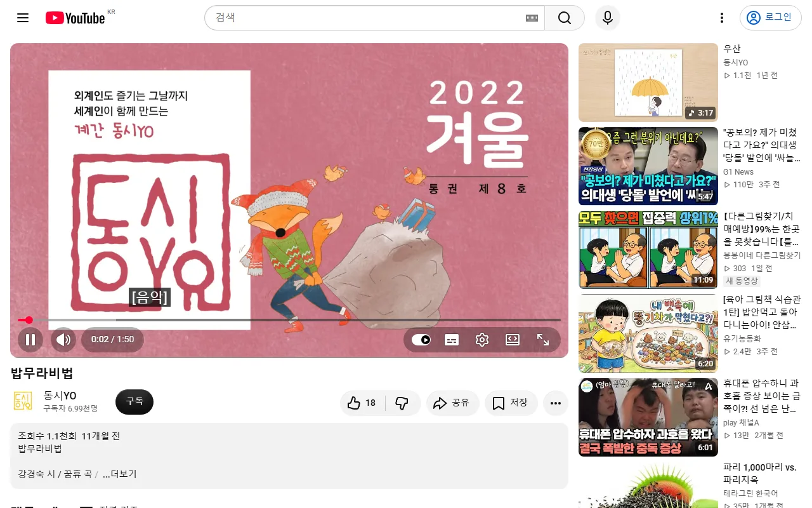Expand the description with ...더보기
Screen dimensions: 812x508
coord(119,474)
